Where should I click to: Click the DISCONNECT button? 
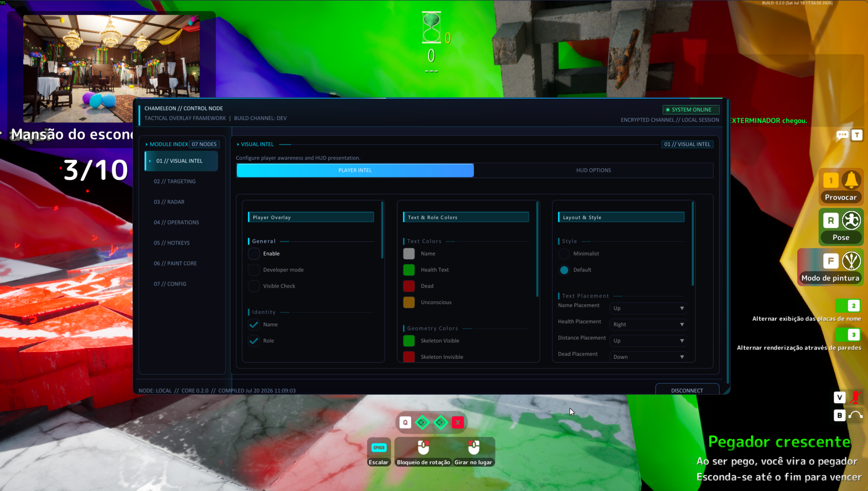coord(687,390)
